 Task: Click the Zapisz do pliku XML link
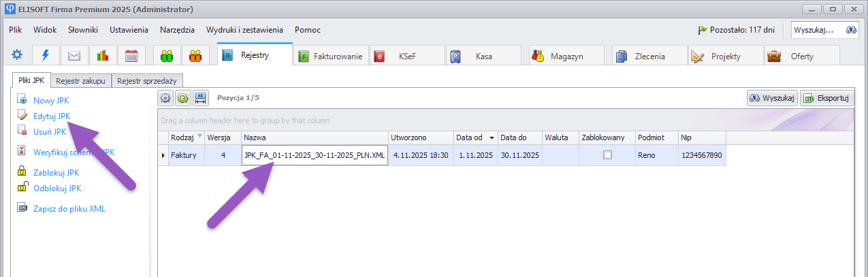(69, 209)
